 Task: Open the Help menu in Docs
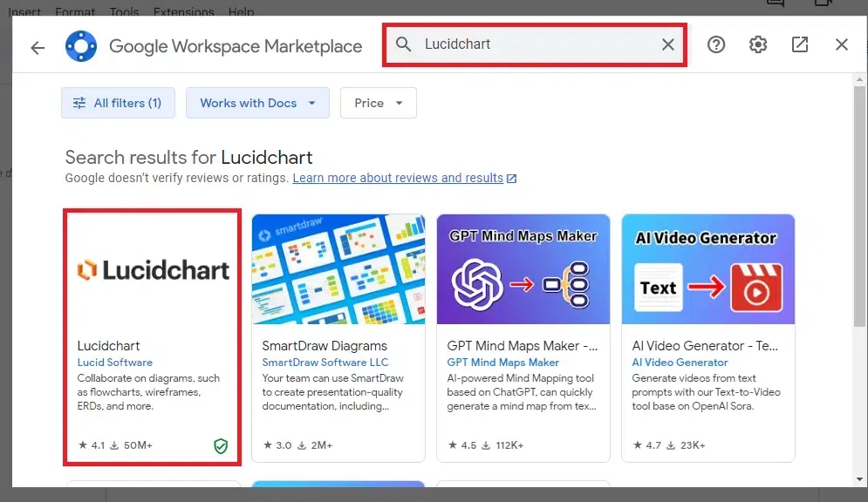point(242,11)
